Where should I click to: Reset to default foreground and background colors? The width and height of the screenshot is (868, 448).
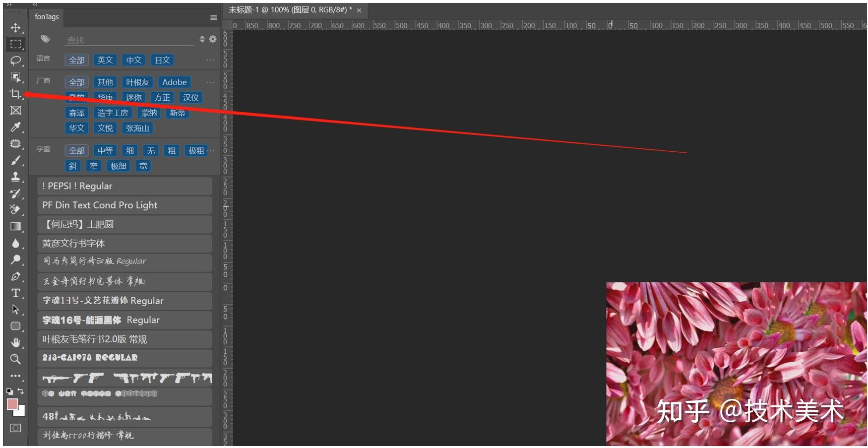click(9, 391)
